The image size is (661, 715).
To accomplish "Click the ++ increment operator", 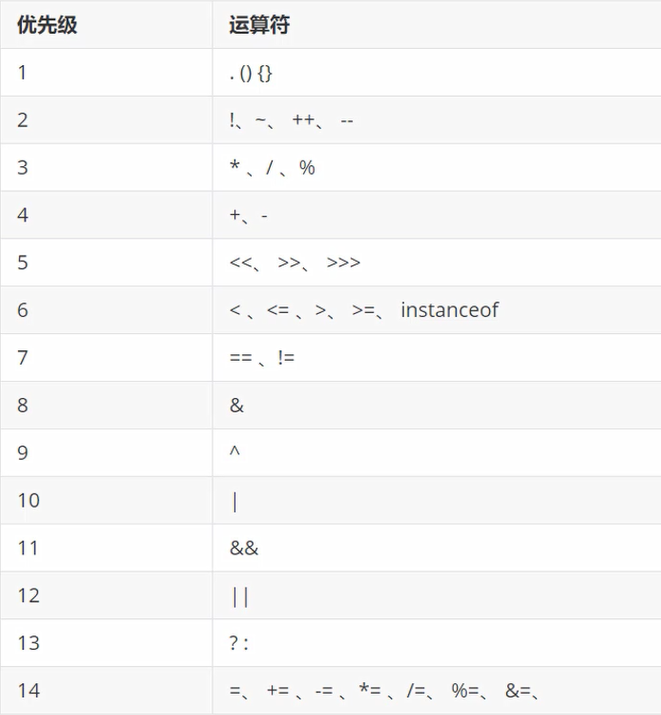I will [x=303, y=120].
